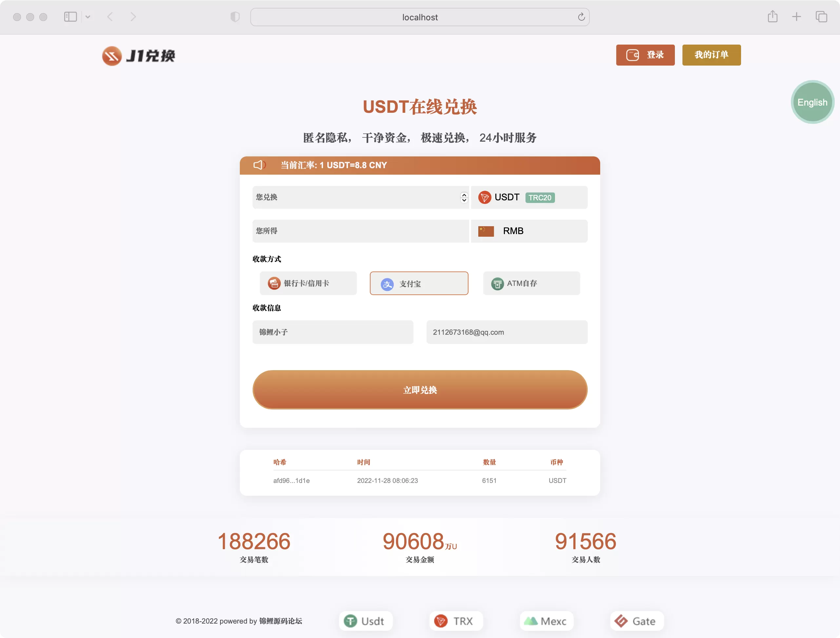Click the TRON icon beside USDT
This screenshot has height=638, width=840.
click(x=484, y=198)
